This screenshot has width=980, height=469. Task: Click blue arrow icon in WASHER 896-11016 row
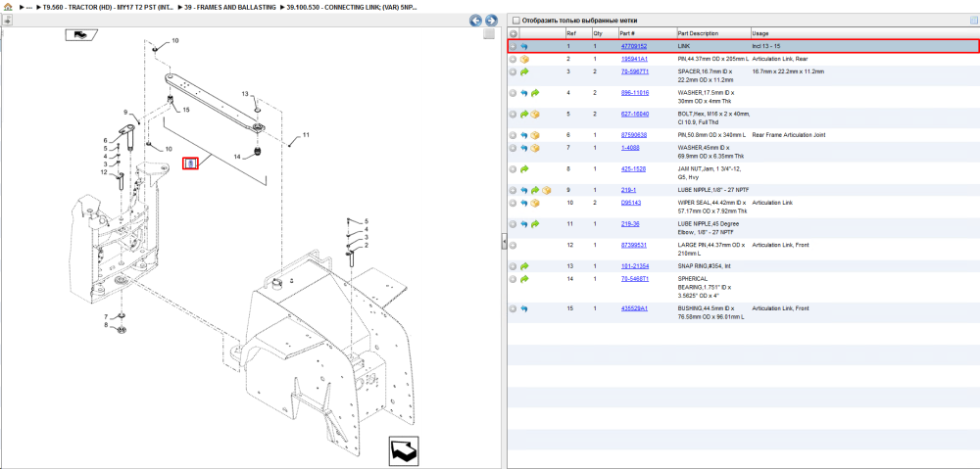click(524, 93)
